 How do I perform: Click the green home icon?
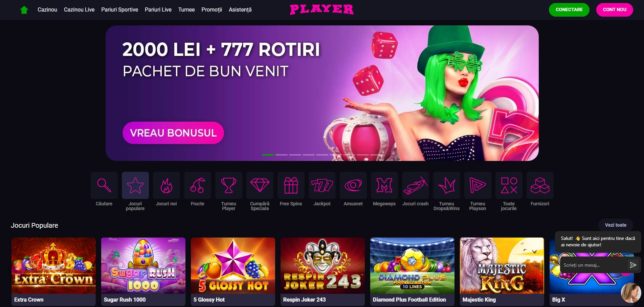point(24,10)
